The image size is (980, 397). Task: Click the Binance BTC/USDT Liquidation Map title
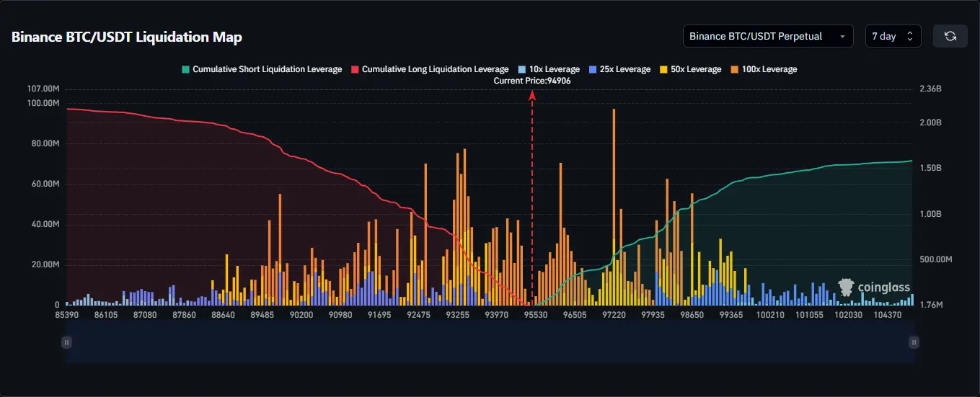coord(127,37)
